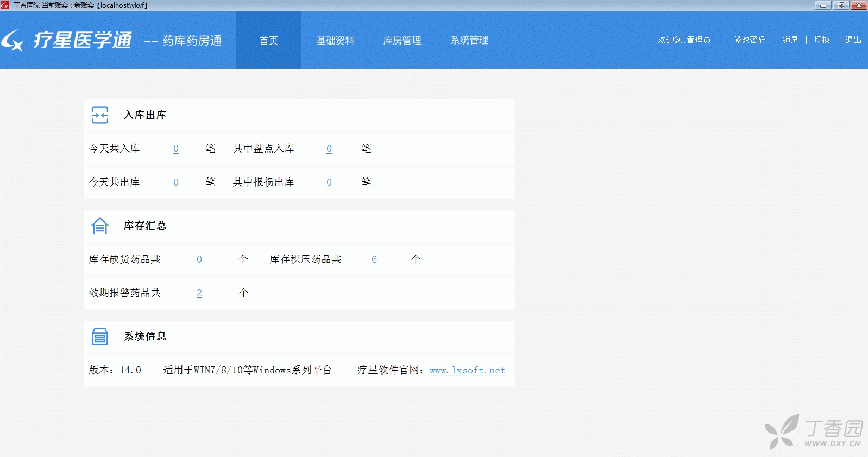Viewport: 868px width, 457px height.
Task: Click the 系统信息 section heading
Action: [x=145, y=337]
